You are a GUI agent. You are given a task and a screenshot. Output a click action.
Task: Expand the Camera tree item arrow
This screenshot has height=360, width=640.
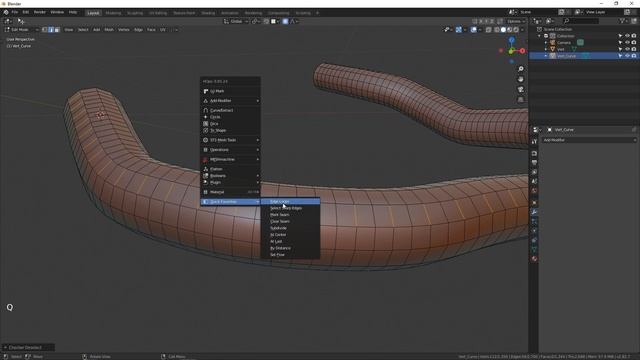tap(546, 42)
